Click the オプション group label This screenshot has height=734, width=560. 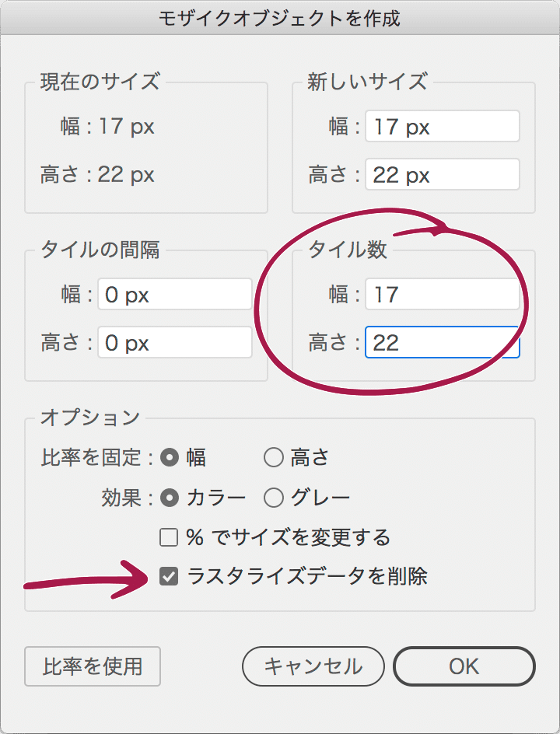pyautogui.click(x=90, y=417)
